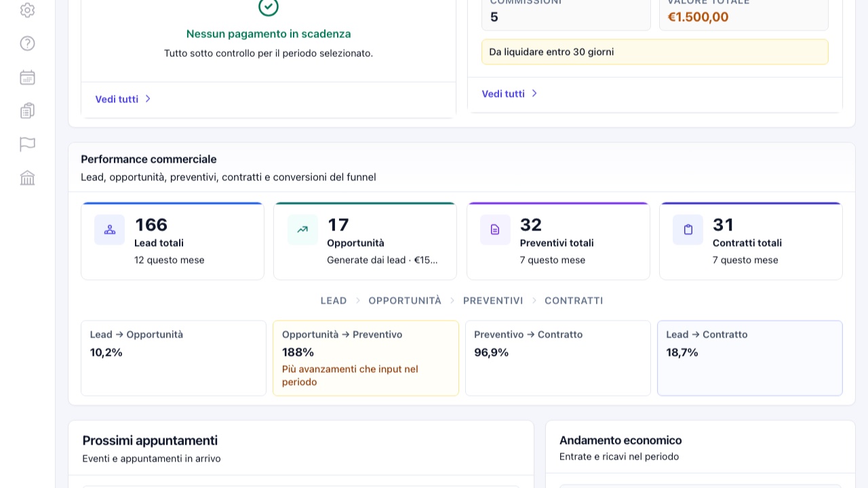Click €1.500,00 total value
868x488 pixels.
point(698,17)
